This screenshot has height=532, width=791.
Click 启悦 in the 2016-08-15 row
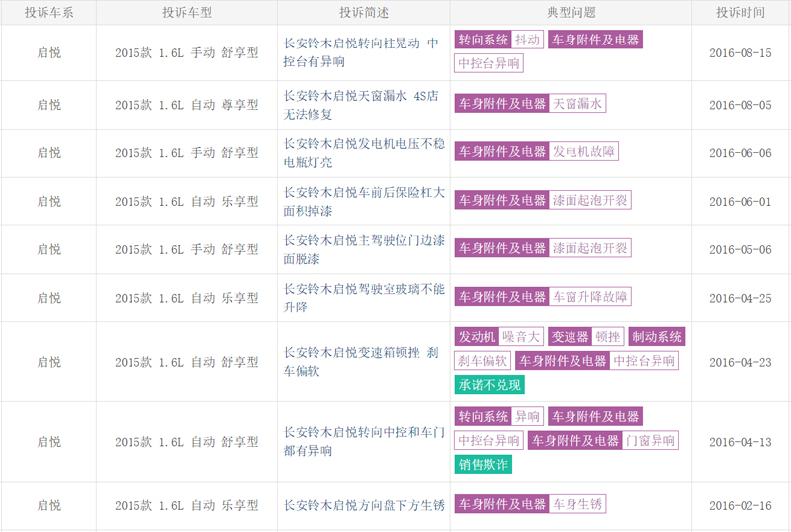click(48, 52)
